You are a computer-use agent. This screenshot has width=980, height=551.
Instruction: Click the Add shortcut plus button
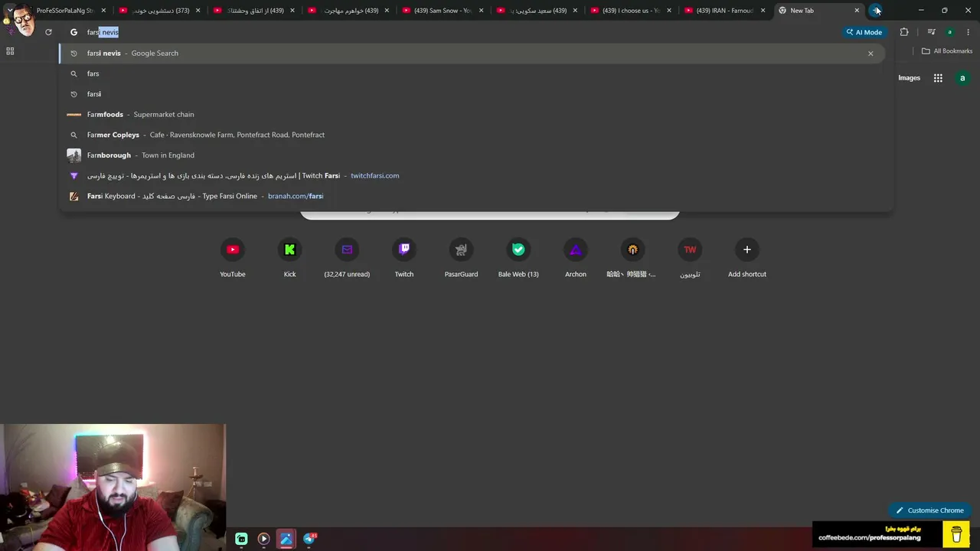click(747, 249)
